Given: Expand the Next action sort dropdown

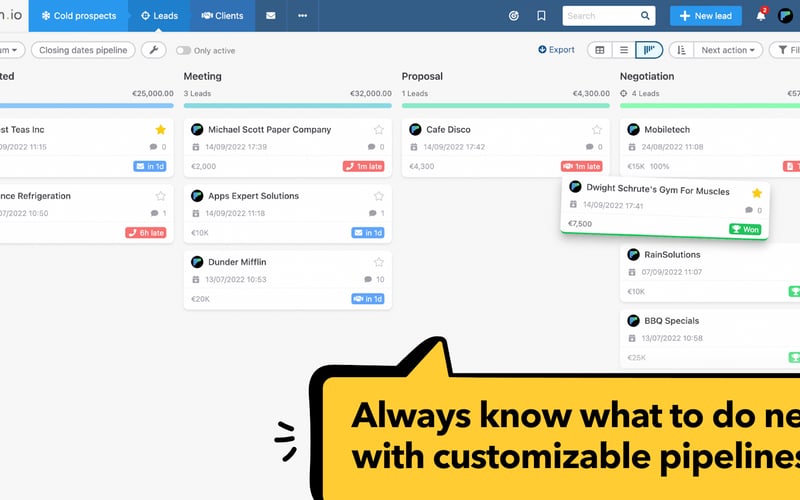Looking at the screenshot, I should pos(728,50).
